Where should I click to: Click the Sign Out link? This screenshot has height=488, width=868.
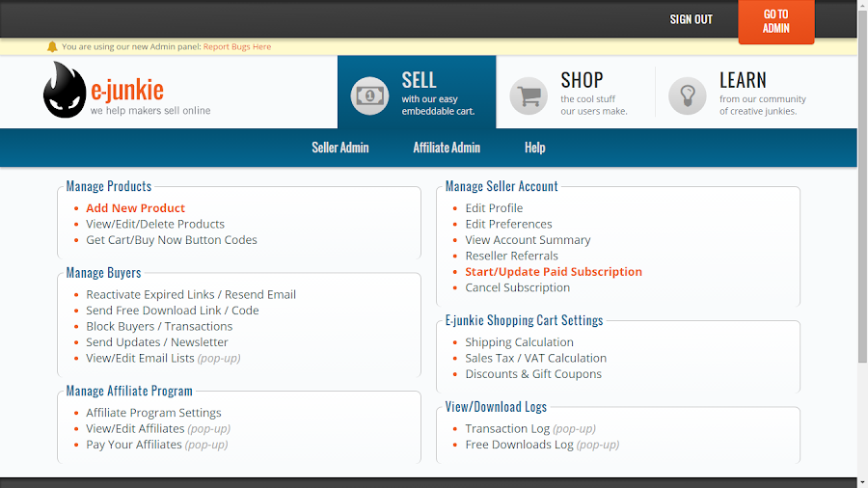[692, 19]
